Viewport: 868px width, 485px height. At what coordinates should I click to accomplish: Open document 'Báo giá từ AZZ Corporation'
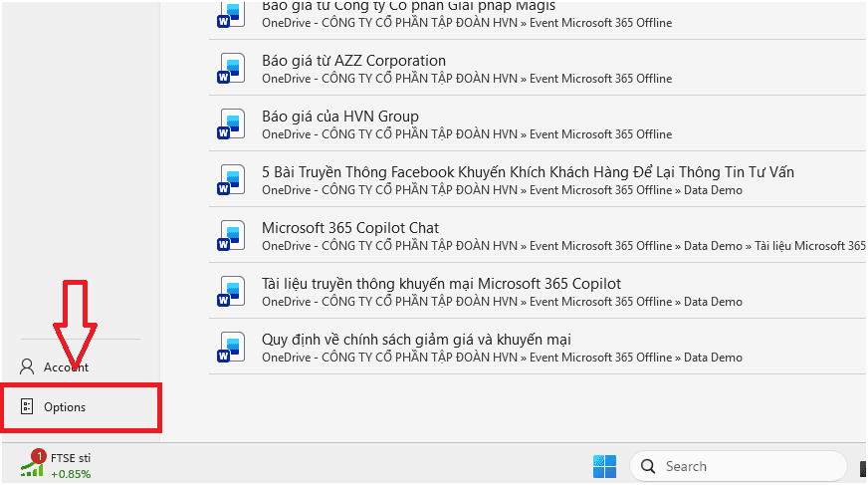coord(353,61)
